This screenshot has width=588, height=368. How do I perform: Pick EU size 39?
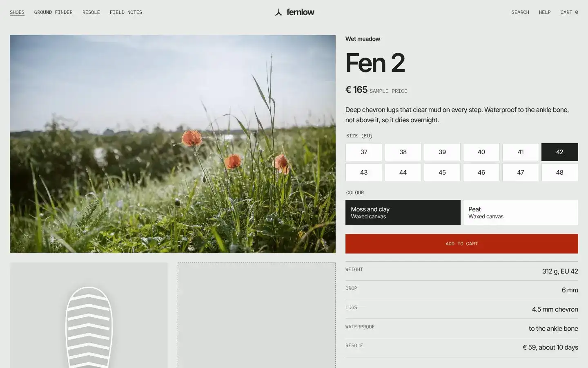442,152
